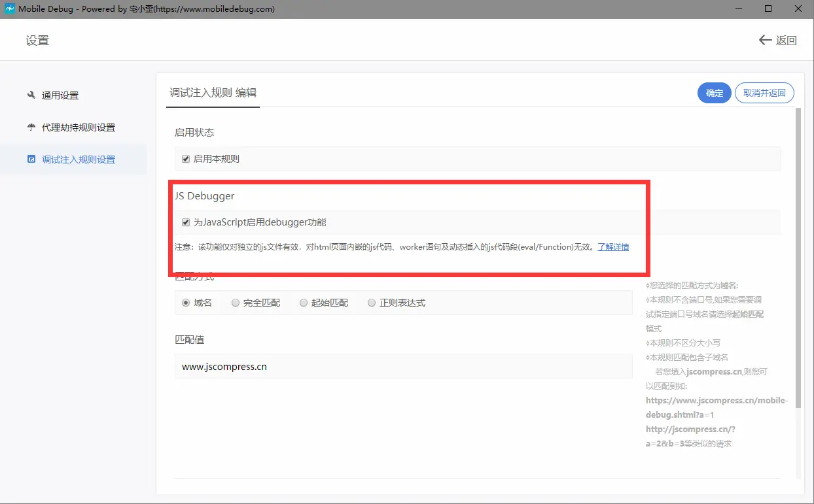Viewport: 814px width, 504px height.
Task: Click the back arrow icon next to 返回
Action: (x=765, y=40)
